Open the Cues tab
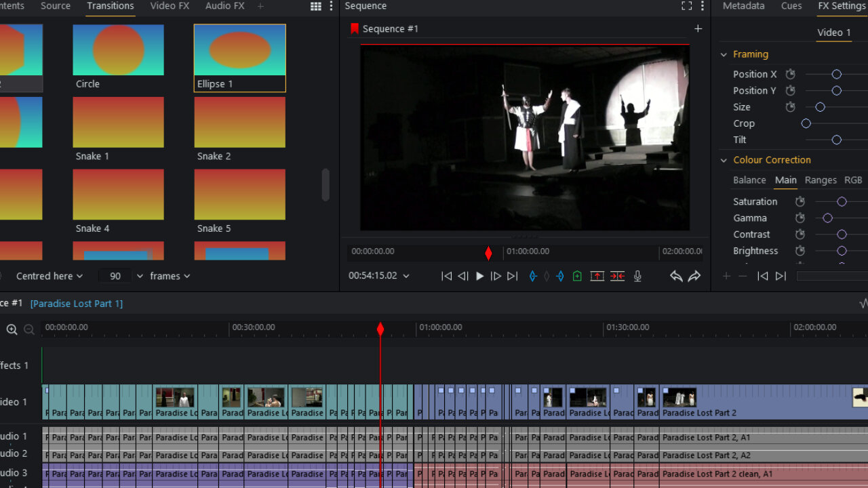Viewport: 868px width, 488px height. [x=791, y=6]
